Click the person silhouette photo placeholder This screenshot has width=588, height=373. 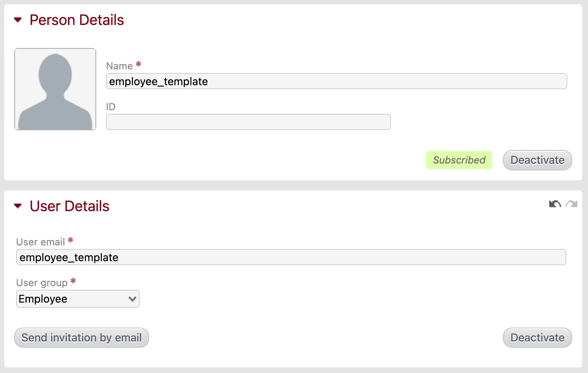[55, 89]
